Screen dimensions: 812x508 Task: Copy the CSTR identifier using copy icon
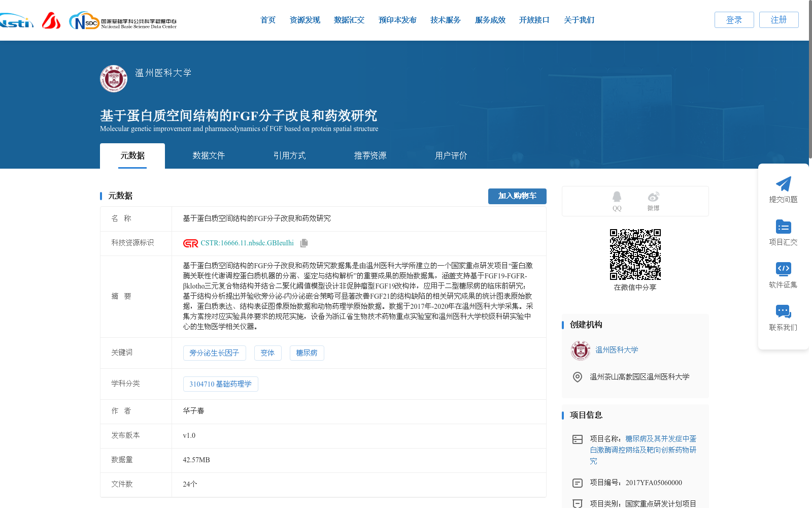303,243
